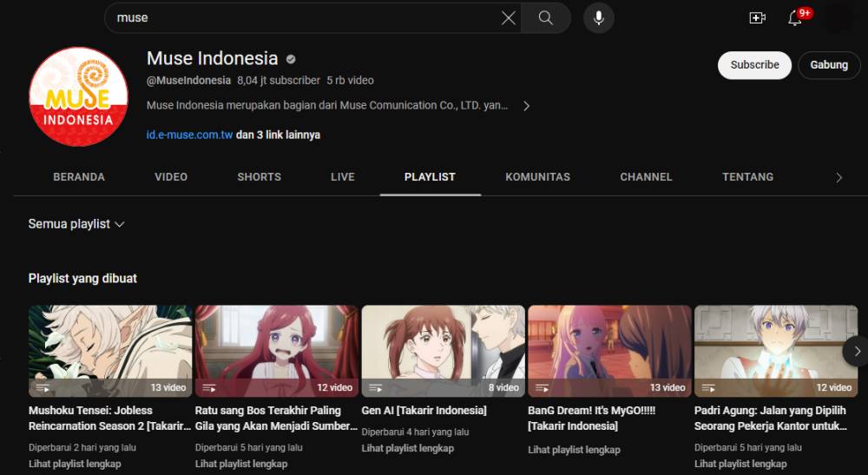
Task: Open Lihat playlist lengkap under Mushoku Tensei
Action: [x=75, y=464]
